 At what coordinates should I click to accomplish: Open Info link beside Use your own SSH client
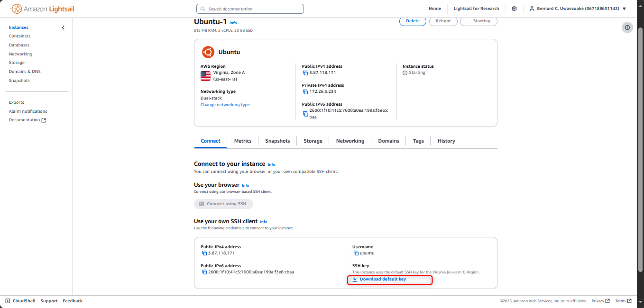pyautogui.click(x=264, y=222)
